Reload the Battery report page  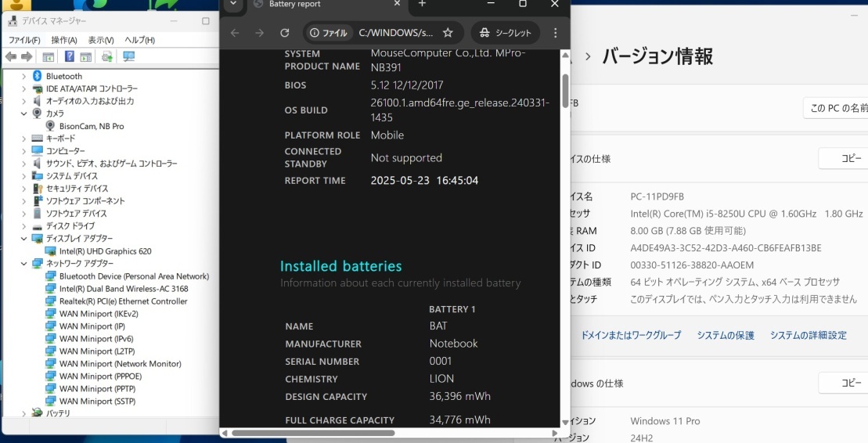tap(285, 33)
